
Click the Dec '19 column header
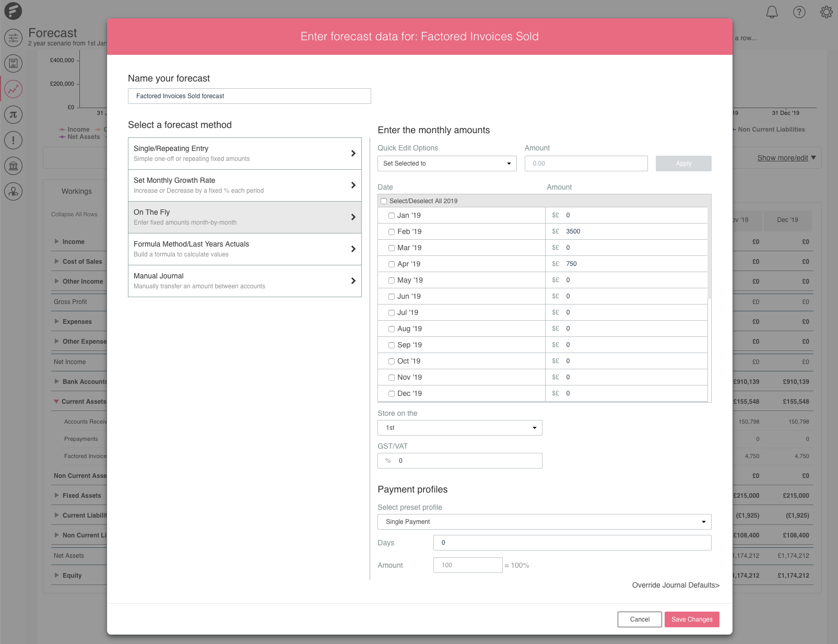[787, 220]
